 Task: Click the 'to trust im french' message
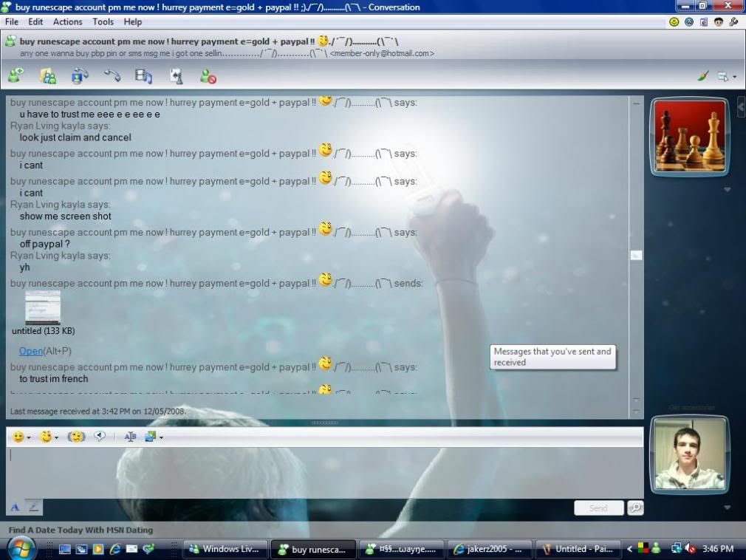54,379
